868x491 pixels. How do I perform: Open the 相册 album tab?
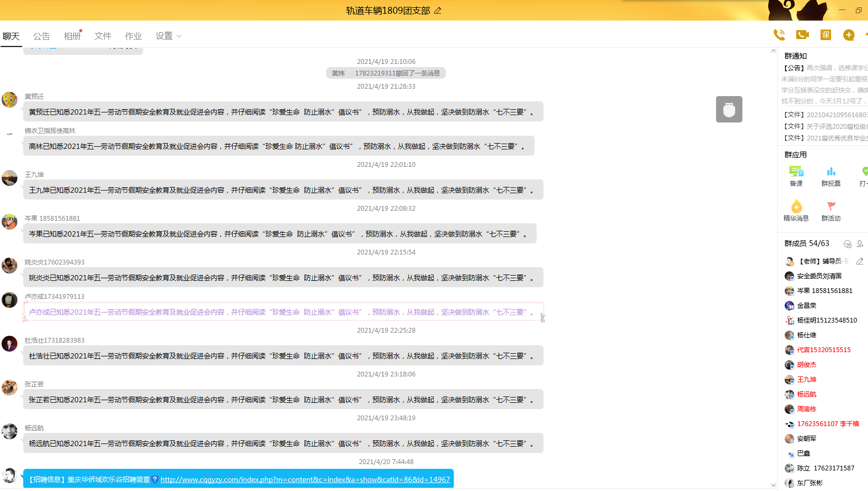(72, 36)
